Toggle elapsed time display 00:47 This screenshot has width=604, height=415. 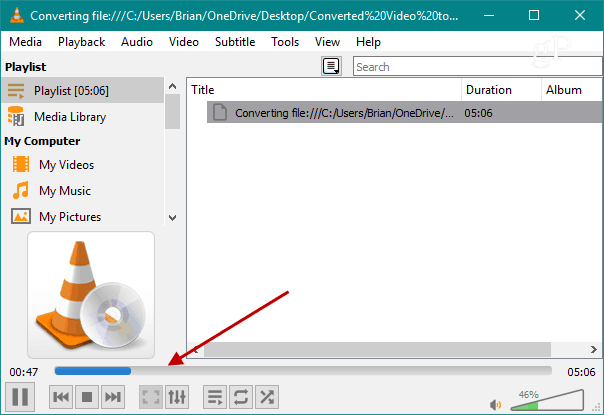24,372
